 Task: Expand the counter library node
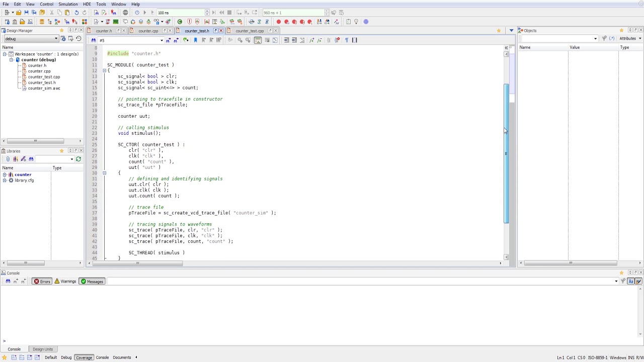pos(5,174)
